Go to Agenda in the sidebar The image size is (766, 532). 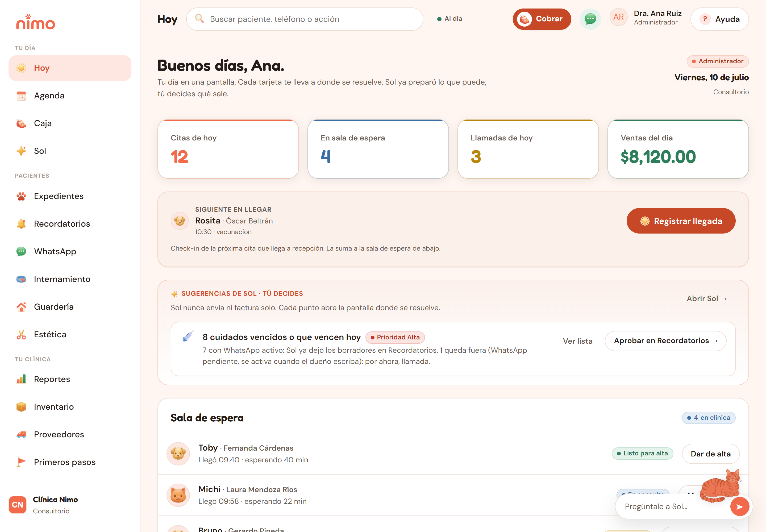(70, 96)
